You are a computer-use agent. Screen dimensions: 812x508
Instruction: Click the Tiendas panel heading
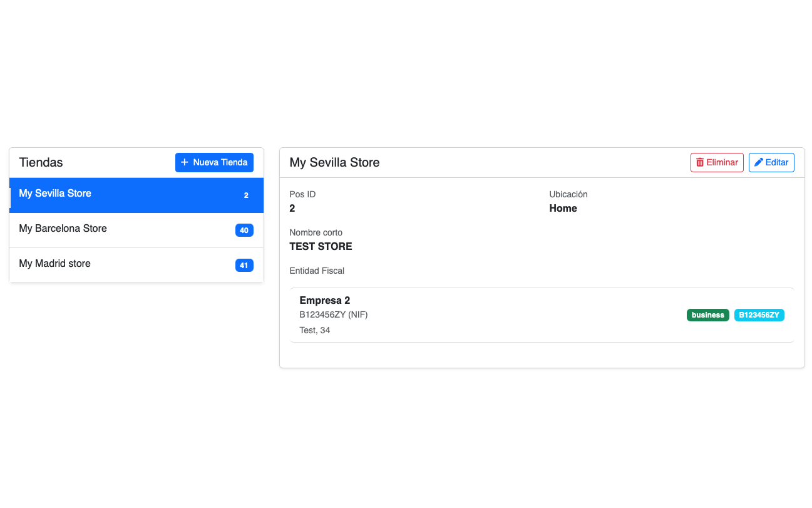point(41,162)
